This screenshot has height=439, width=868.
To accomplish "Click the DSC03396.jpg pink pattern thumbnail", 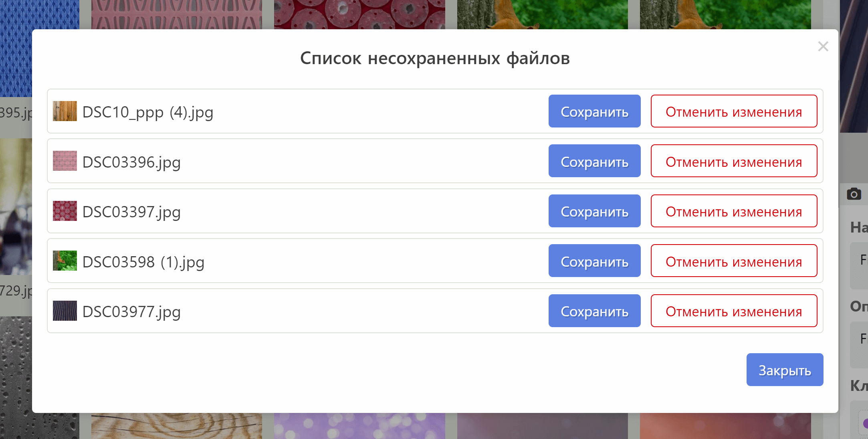I will click(x=65, y=161).
